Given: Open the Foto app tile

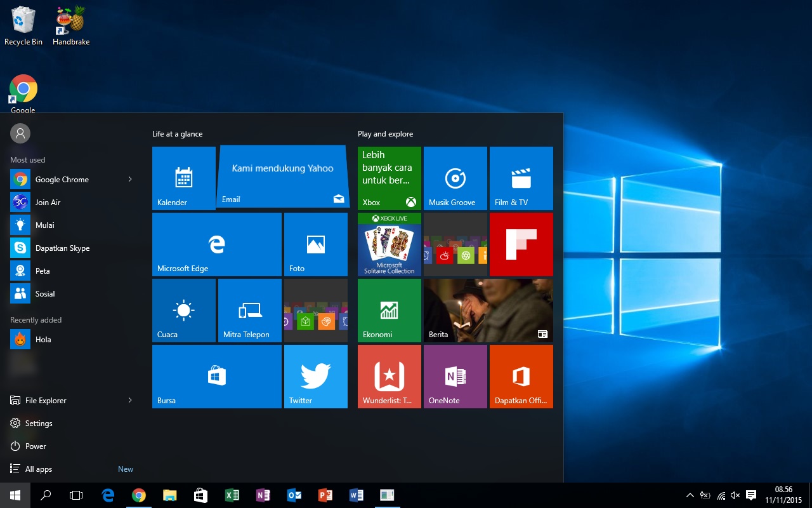Looking at the screenshot, I should (x=315, y=244).
